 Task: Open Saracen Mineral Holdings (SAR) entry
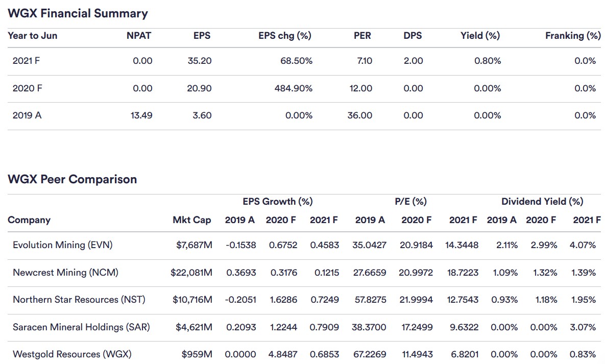click(x=81, y=327)
